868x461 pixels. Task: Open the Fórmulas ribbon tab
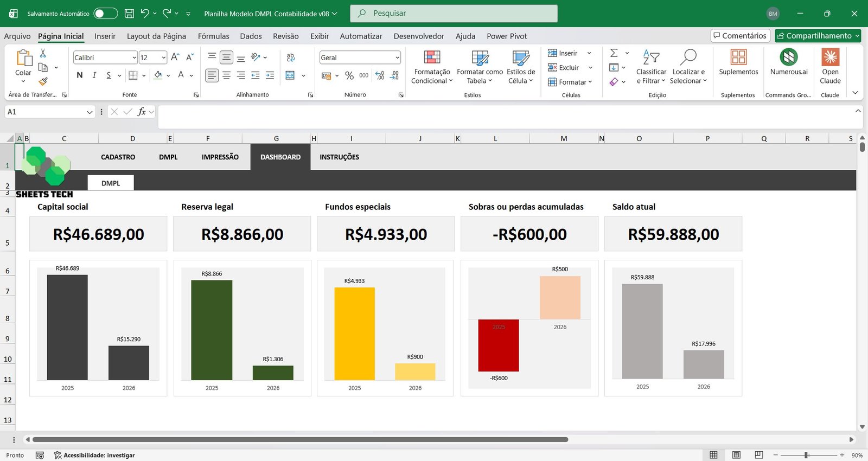[x=213, y=36]
